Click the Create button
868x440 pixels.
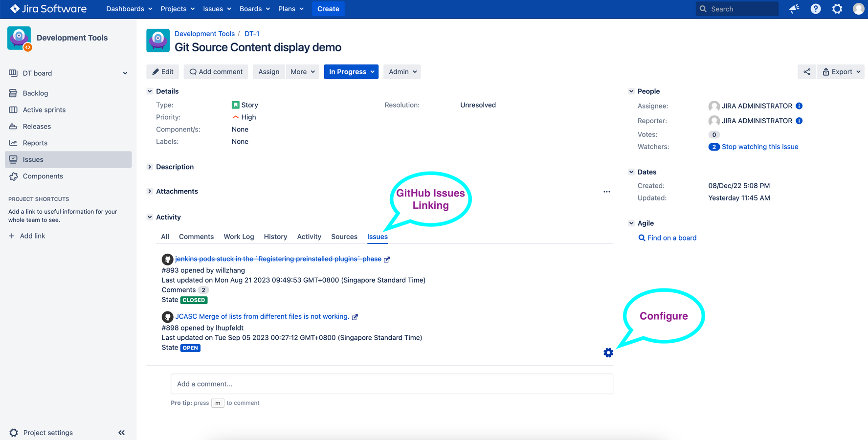[328, 9]
